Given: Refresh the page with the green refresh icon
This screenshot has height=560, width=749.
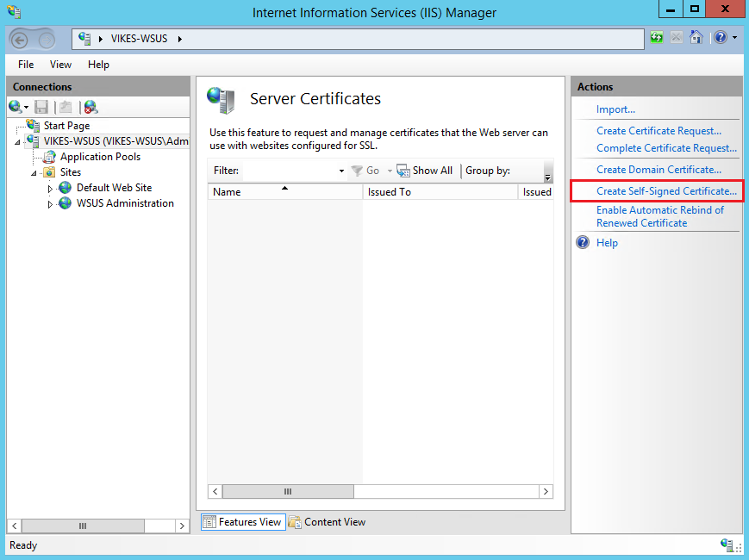Looking at the screenshot, I should (656, 37).
